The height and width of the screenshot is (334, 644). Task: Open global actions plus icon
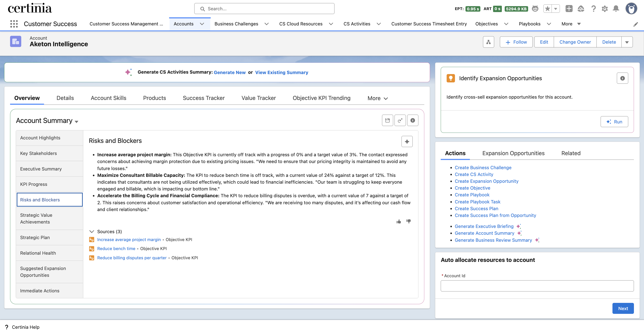coord(569,9)
